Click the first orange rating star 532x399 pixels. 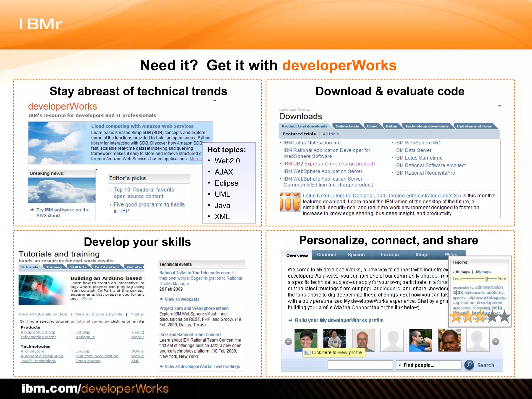click(456, 317)
